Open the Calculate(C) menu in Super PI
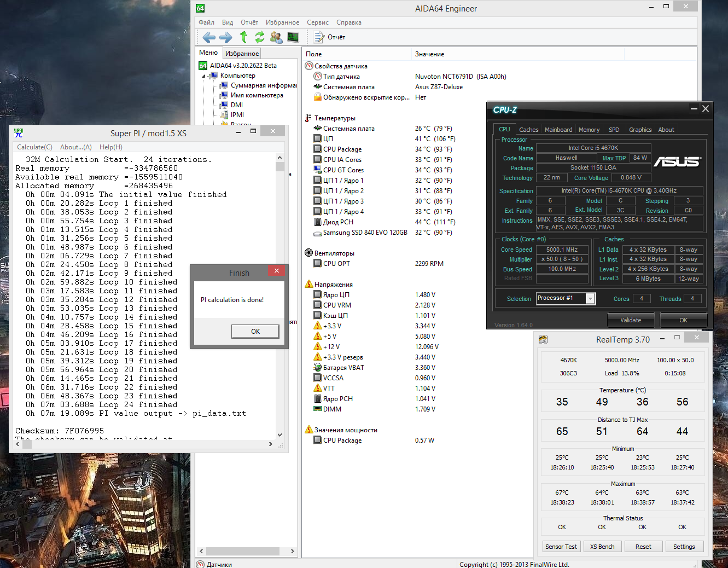This screenshot has width=728, height=568. [x=34, y=147]
